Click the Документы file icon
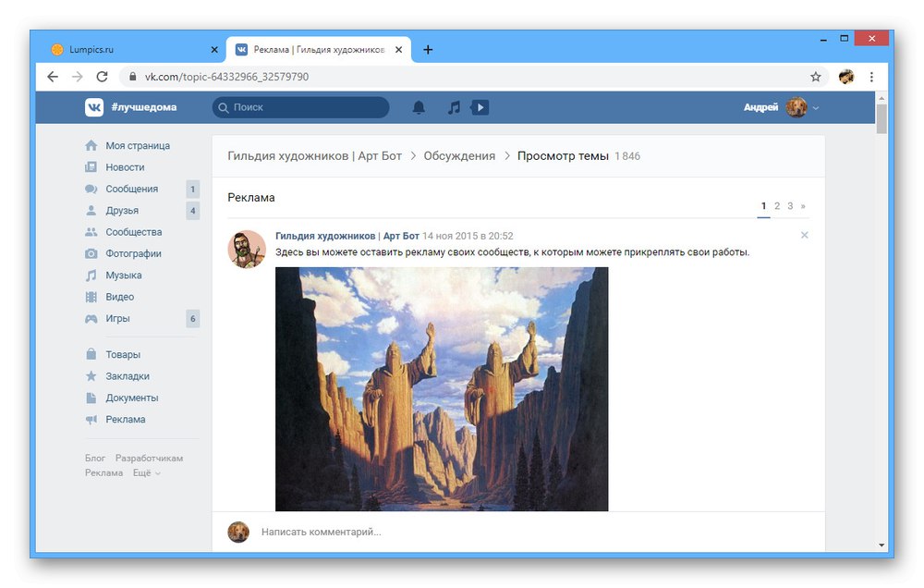 tap(91, 398)
